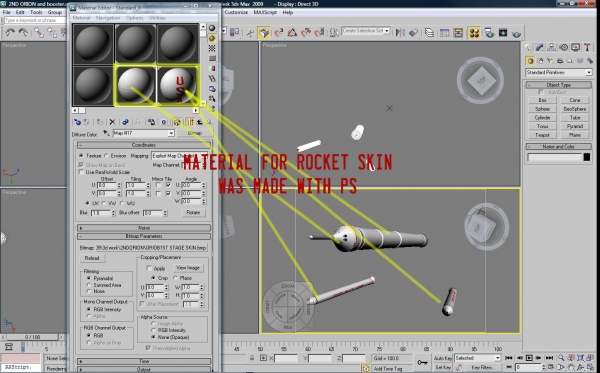Open the Motion panel tab icon
Screen dimensions: 600x373
tap(563, 47)
